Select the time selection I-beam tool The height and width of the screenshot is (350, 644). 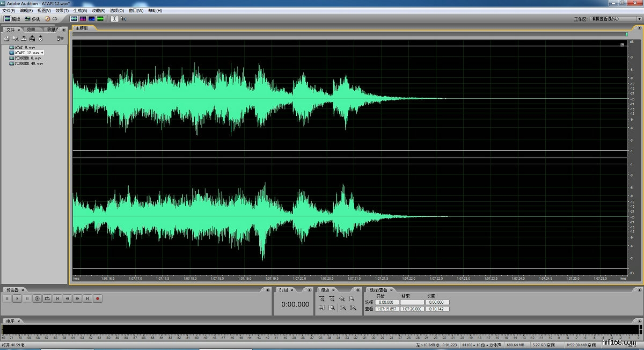114,19
